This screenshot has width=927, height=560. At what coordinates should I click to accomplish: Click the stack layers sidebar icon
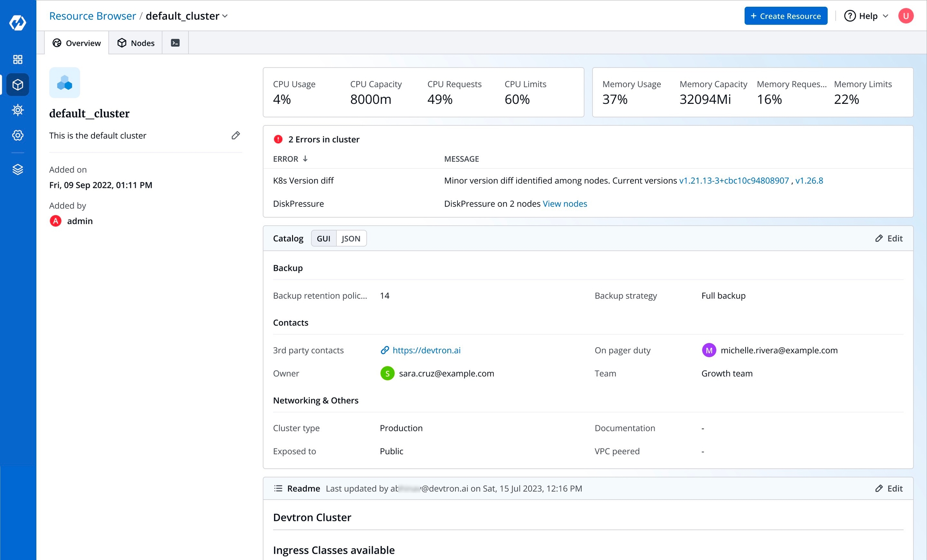(x=18, y=169)
